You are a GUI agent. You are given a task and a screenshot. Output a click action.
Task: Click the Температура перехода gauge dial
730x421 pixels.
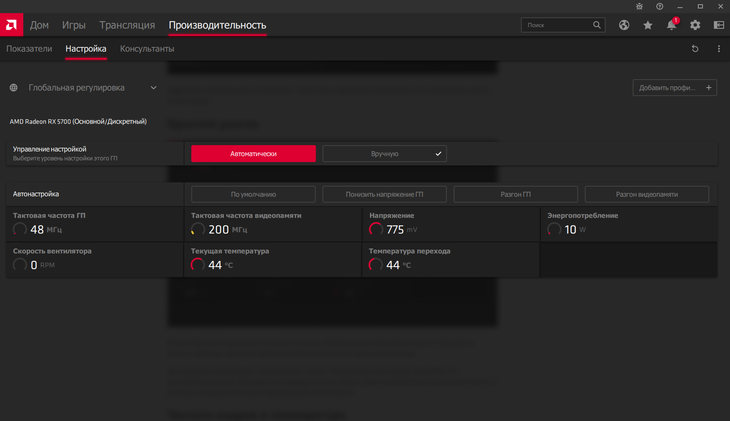376,265
